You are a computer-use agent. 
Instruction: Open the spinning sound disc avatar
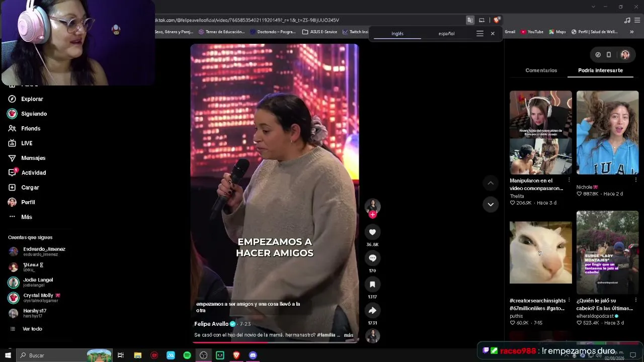[372, 336]
